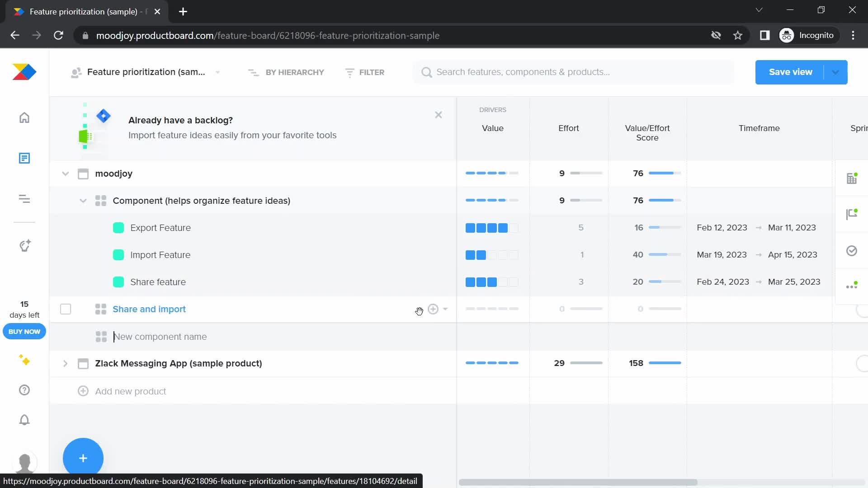Open the board name dropdown arrow

tap(218, 72)
